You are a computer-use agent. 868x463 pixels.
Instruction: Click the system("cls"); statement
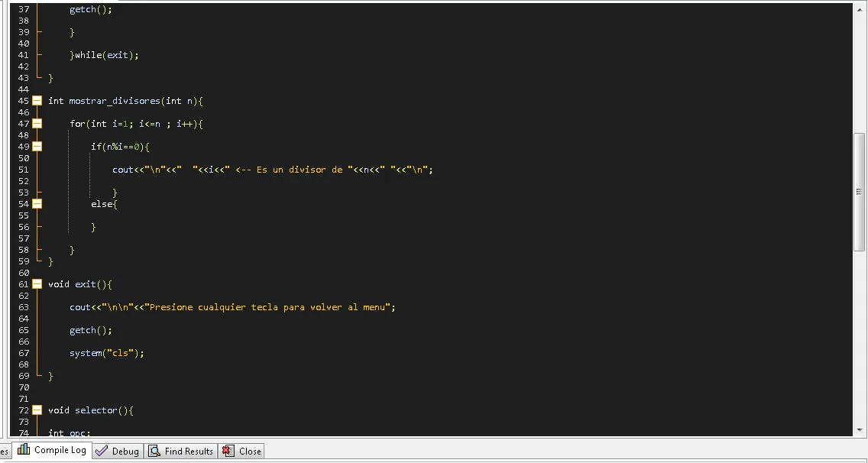click(107, 353)
